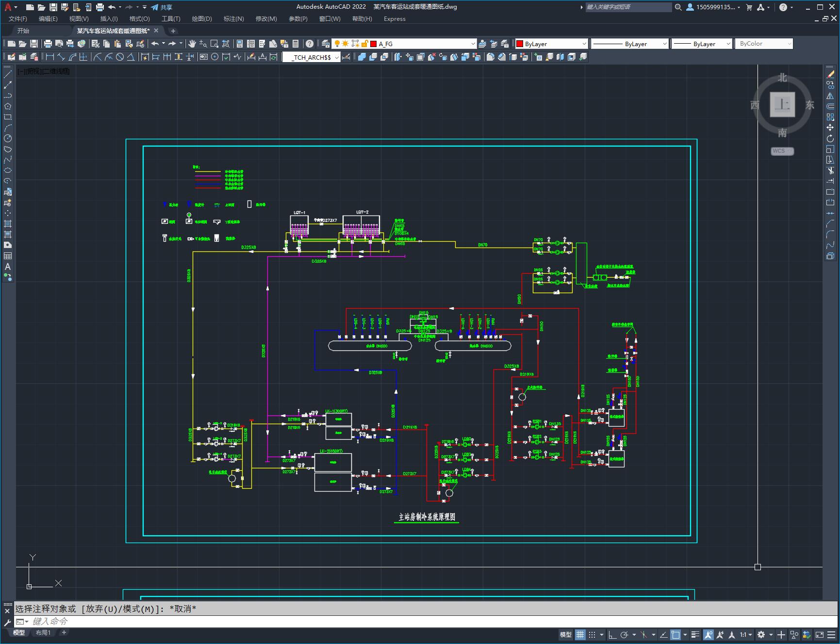840x644 pixels.
Task: Click the Plot print icon
Action: pyautogui.click(x=48, y=44)
